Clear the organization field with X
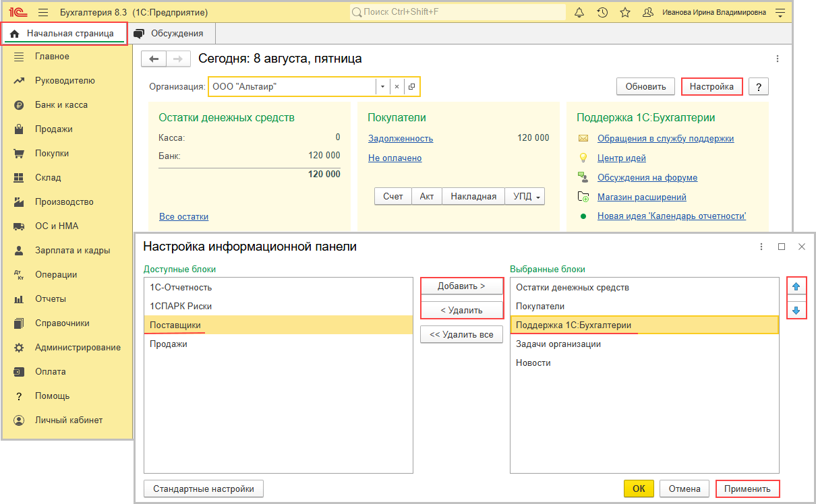This screenshot has height=504, width=816. click(397, 87)
